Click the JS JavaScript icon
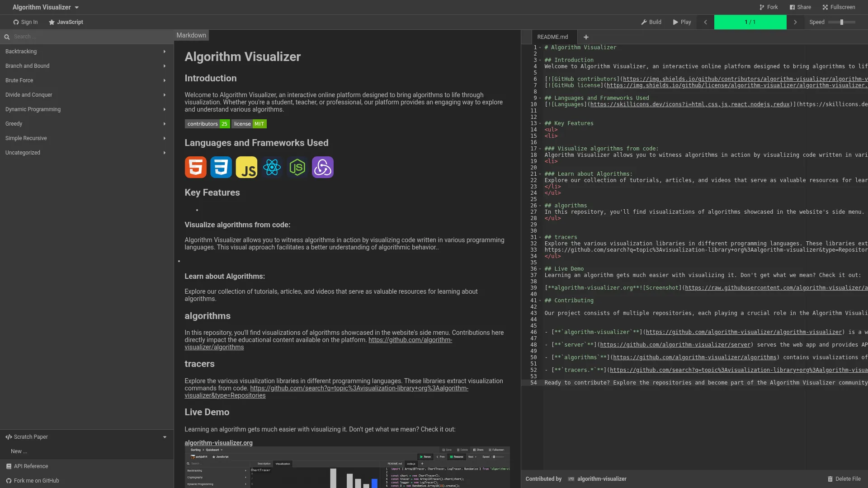Image resolution: width=868 pixels, height=488 pixels. coord(246,167)
